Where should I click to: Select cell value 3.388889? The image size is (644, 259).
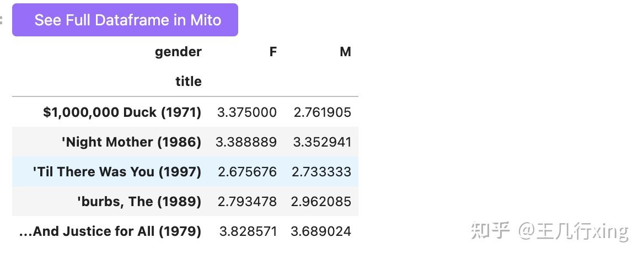point(246,142)
